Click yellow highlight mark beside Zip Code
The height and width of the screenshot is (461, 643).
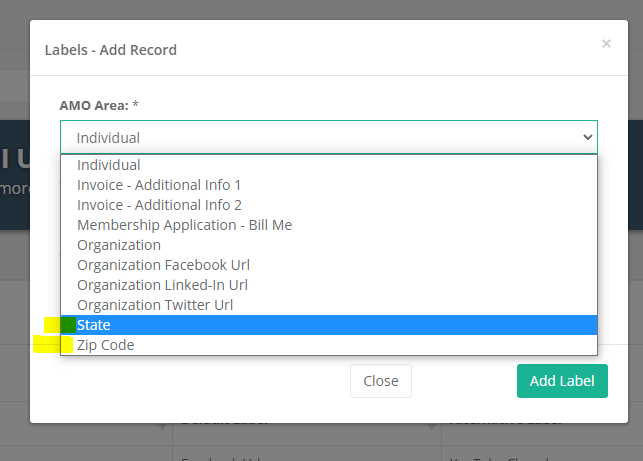point(52,345)
